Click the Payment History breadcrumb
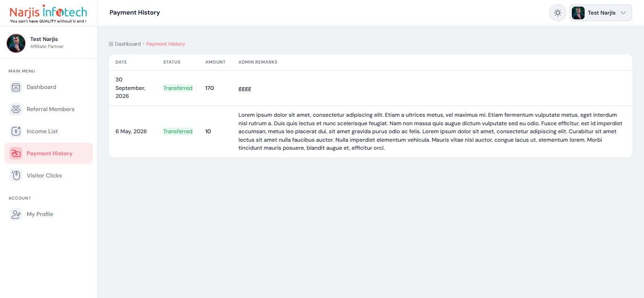The width and height of the screenshot is (644, 298). (x=165, y=44)
